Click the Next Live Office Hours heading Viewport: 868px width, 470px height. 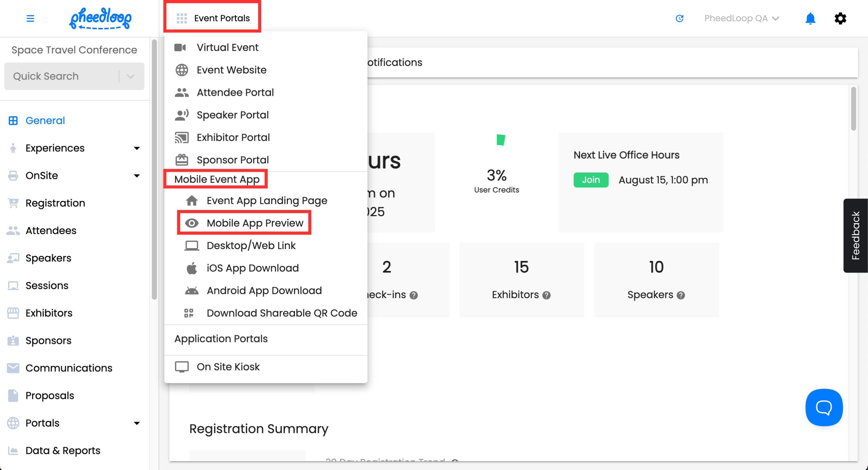click(x=626, y=155)
